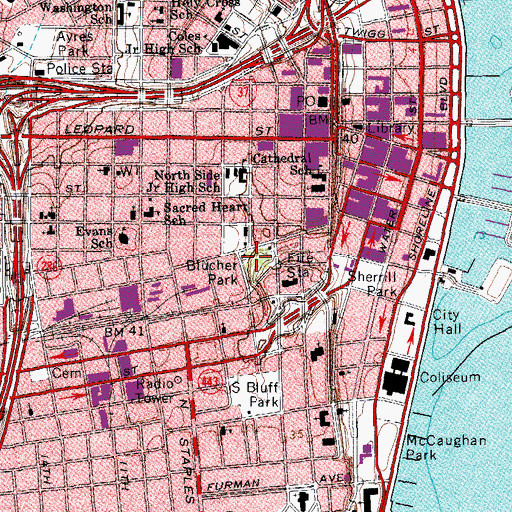This screenshot has height=512, width=512.
Task: Click the PO post office label
Action: (x=306, y=101)
